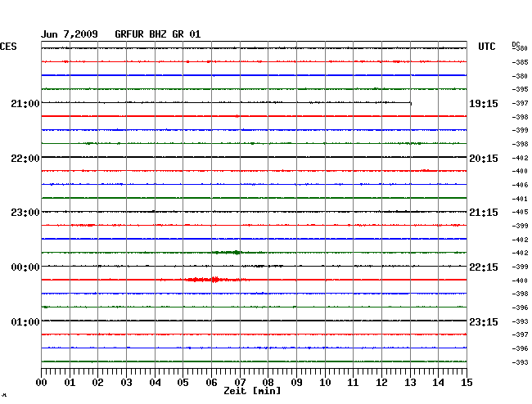This screenshot has height=404, width=532.
Task: Click the 'Zeit [min]' axis title
Action: pyautogui.click(x=252, y=391)
